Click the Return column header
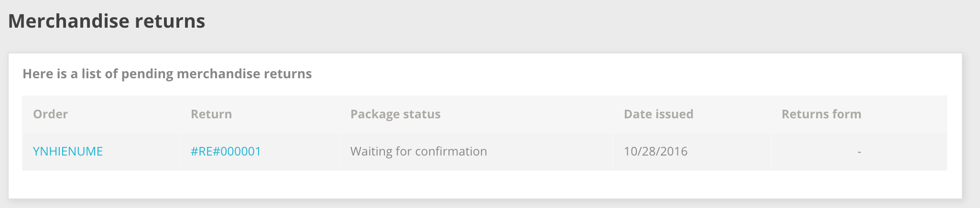Image resolution: width=980 pixels, height=208 pixels. 211,114
